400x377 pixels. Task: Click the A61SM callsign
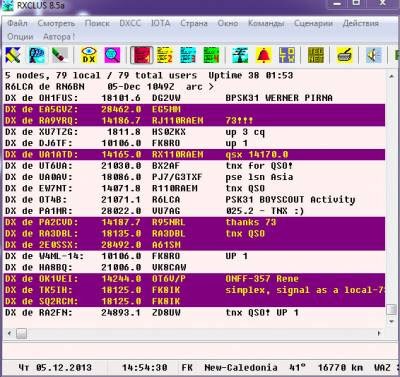[x=166, y=245]
